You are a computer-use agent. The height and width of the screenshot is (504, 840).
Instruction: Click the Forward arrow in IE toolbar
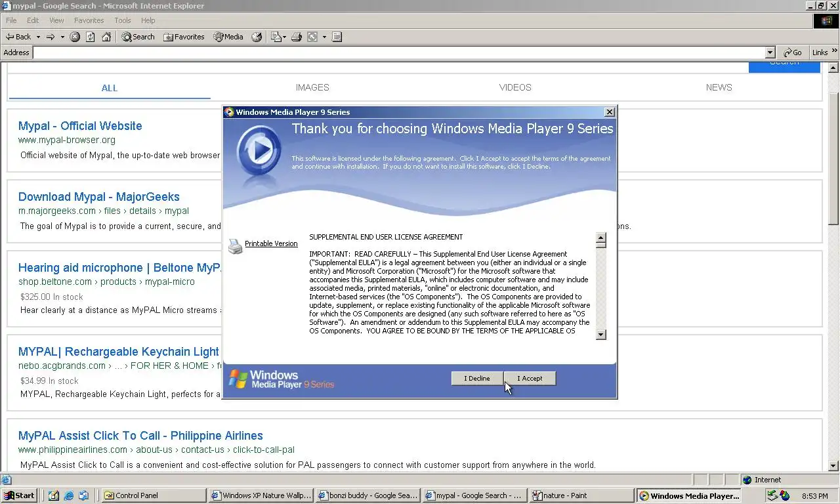tap(51, 37)
